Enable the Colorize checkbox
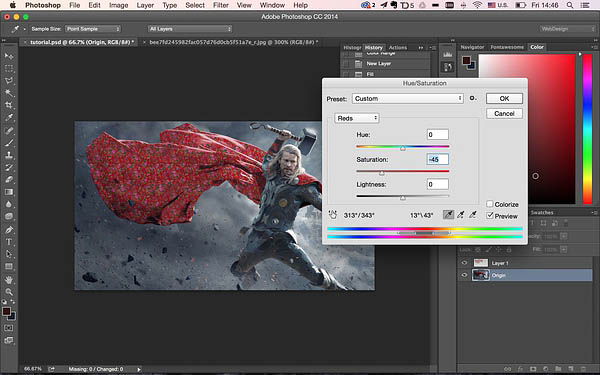Screen dimensions: 600x375 (x=489, y=204)
